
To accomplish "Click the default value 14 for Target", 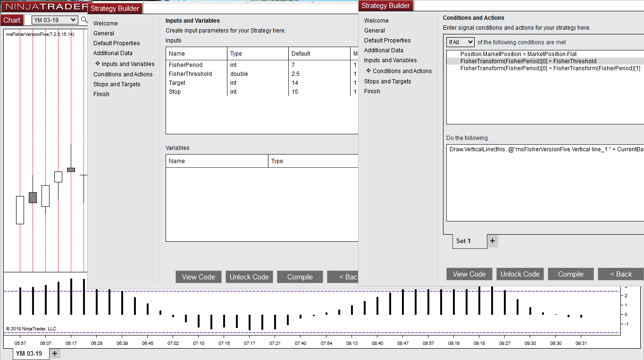I will (x=295, y=83).
